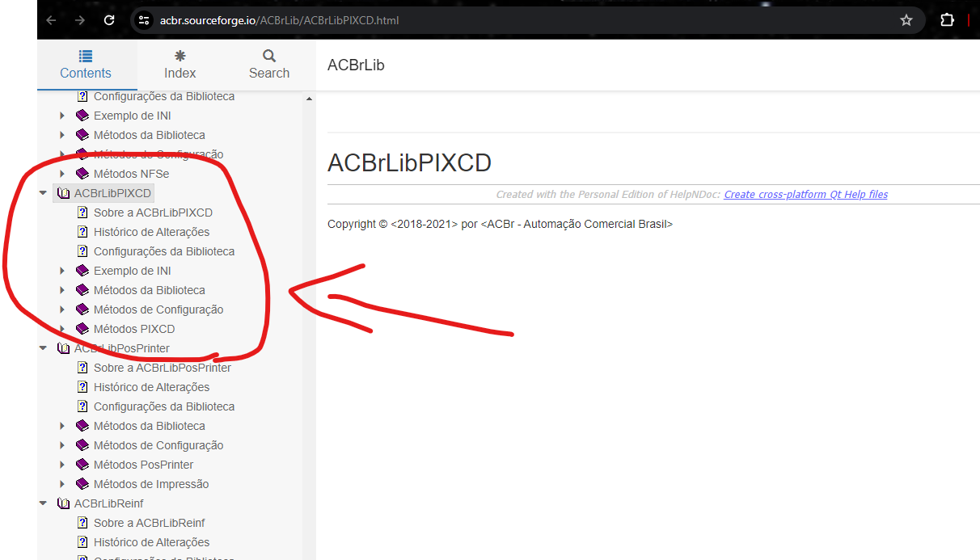This screenshot has height=560, width=980.
Task: Switch to the Search tab
Action: [269, 65]
